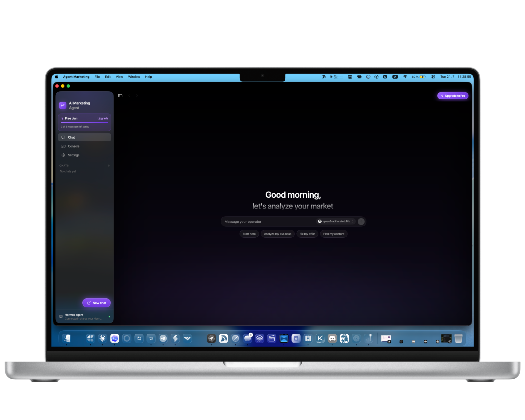The height and width of the screenshot is (420, 525).
Task: Click the Console layout icon
Action: (63, 146)
